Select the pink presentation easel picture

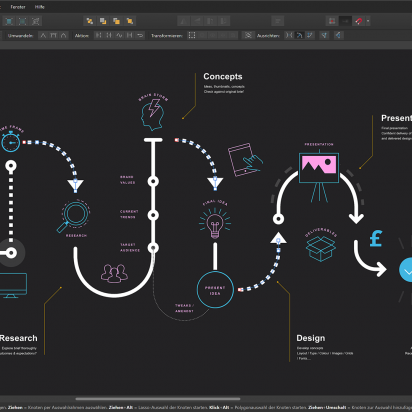(319, 168)
